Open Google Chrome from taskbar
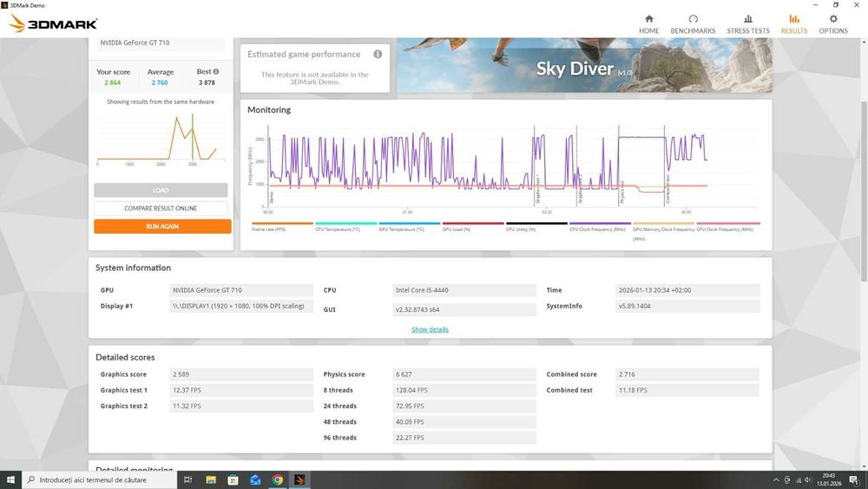Viewport: 868px width, 489px height. 278,480
